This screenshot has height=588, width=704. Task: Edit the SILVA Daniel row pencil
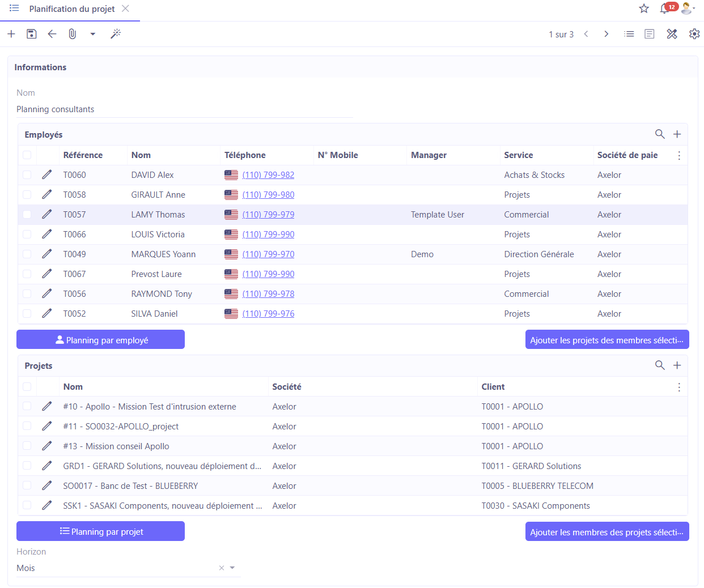pyautogui.click(x=47, y=313)
